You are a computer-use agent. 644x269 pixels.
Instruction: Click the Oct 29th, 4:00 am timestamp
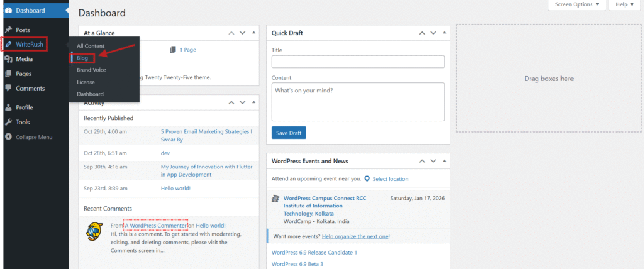click(x=105, y=132)
